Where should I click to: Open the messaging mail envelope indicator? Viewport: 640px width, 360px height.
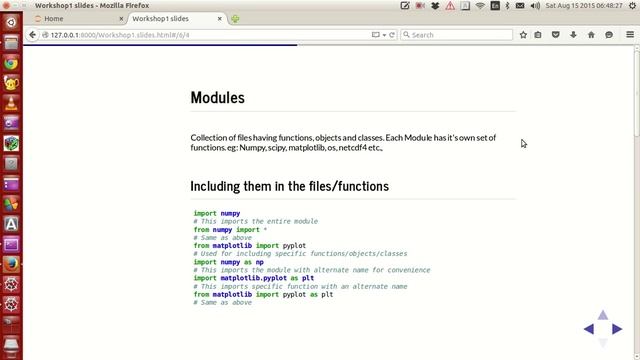pyautogui.click(x=520, y=6)
